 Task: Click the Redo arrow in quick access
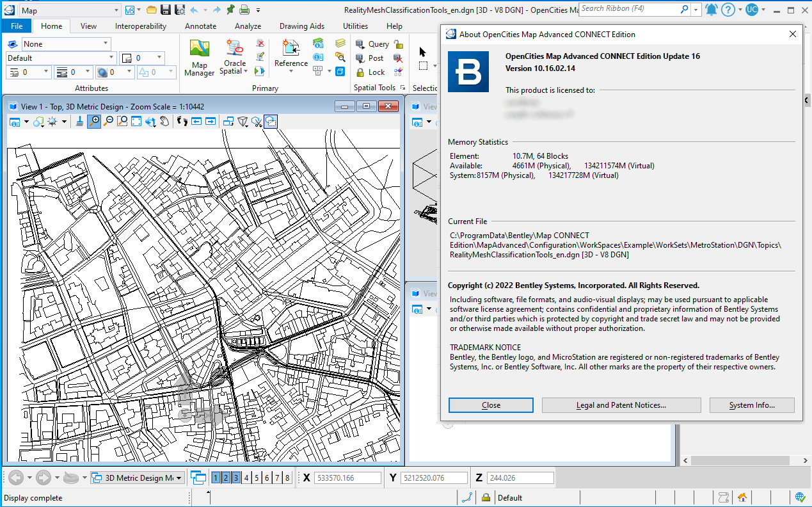tap(216, 10)
